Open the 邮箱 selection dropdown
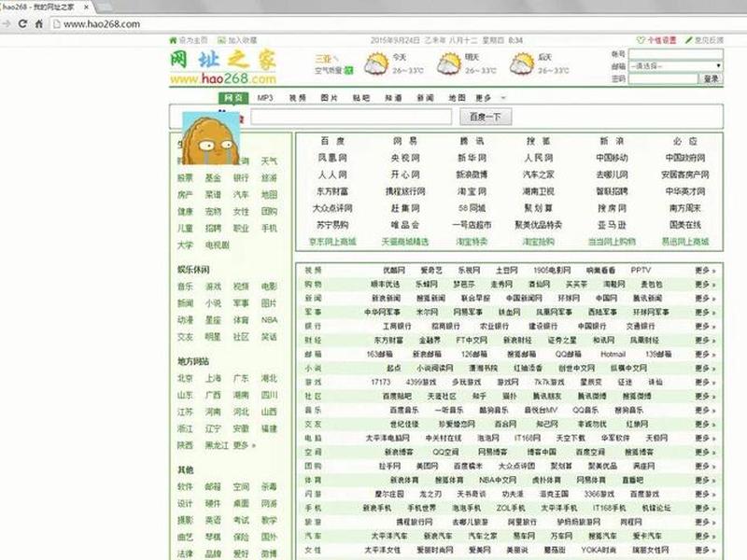 pos(675,66)
